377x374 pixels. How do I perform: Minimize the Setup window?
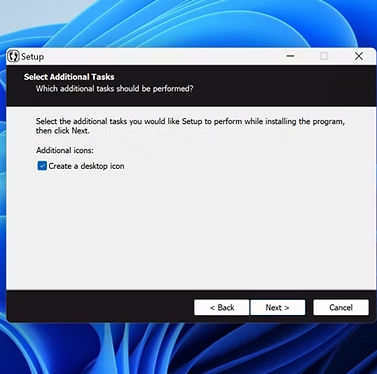[x=290, y=56]
